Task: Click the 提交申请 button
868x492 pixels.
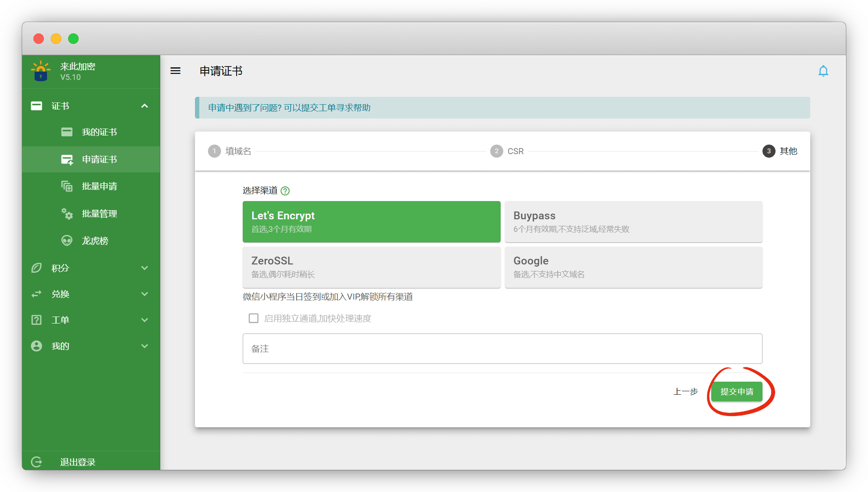Action: coord(736,392)
